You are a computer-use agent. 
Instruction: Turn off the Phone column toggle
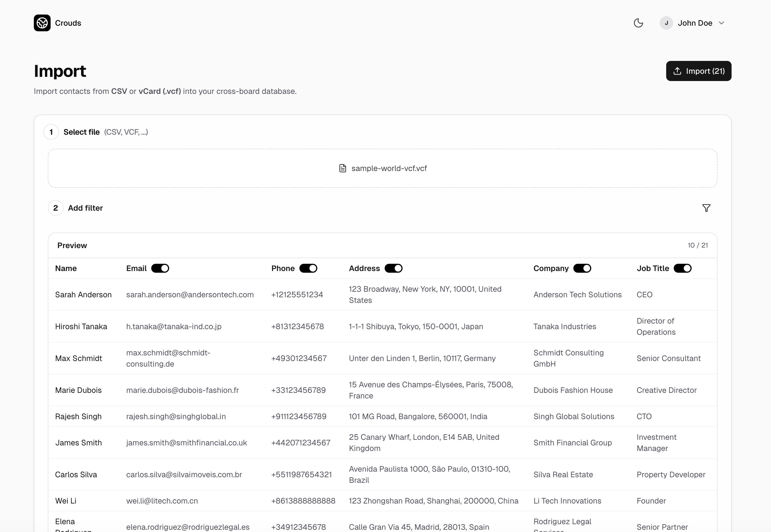(x=308, y=268)
